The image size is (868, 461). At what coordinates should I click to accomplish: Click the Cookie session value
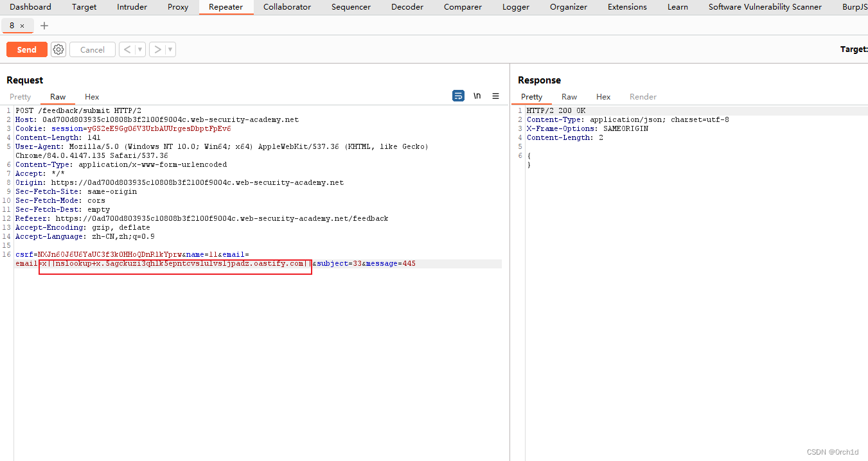159,128
